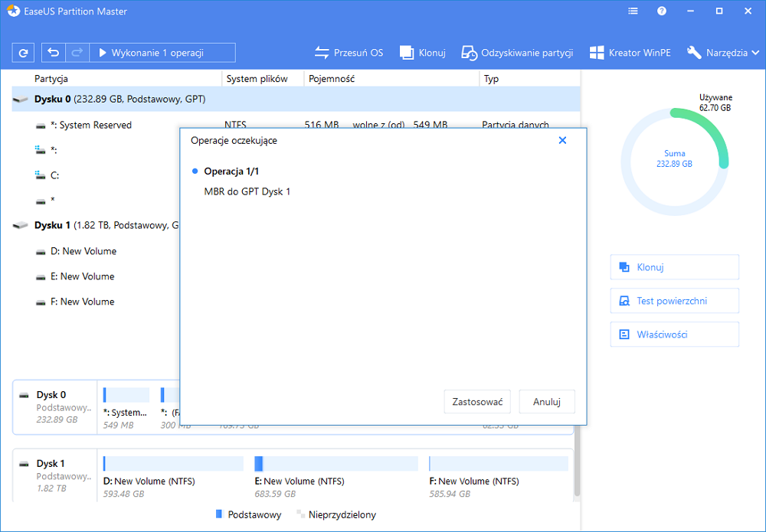This screenshot has height=532, width=766.
Task: Open the hamburger list menu in title bar
Action: (x=633, y=11)
